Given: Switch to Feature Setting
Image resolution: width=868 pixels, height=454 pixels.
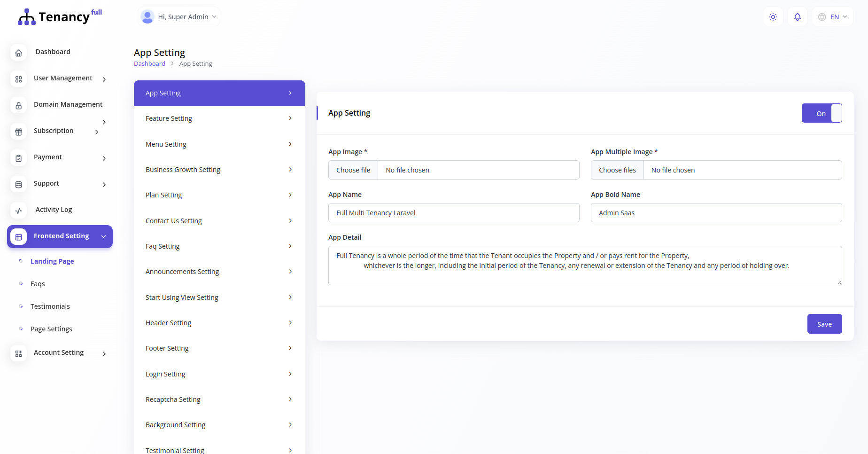Looking at the screenshot, I should click(x=219, y=118).
